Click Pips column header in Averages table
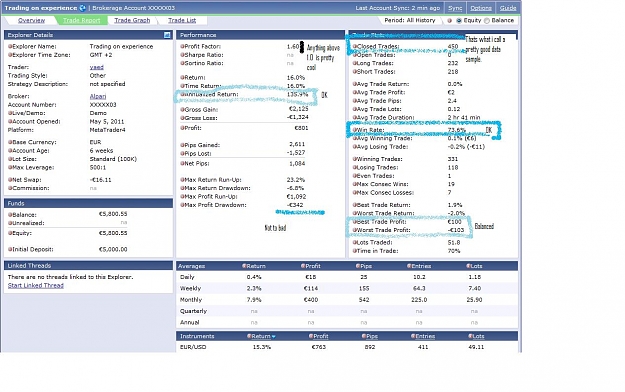625x392 pixels. coord(366,266)
